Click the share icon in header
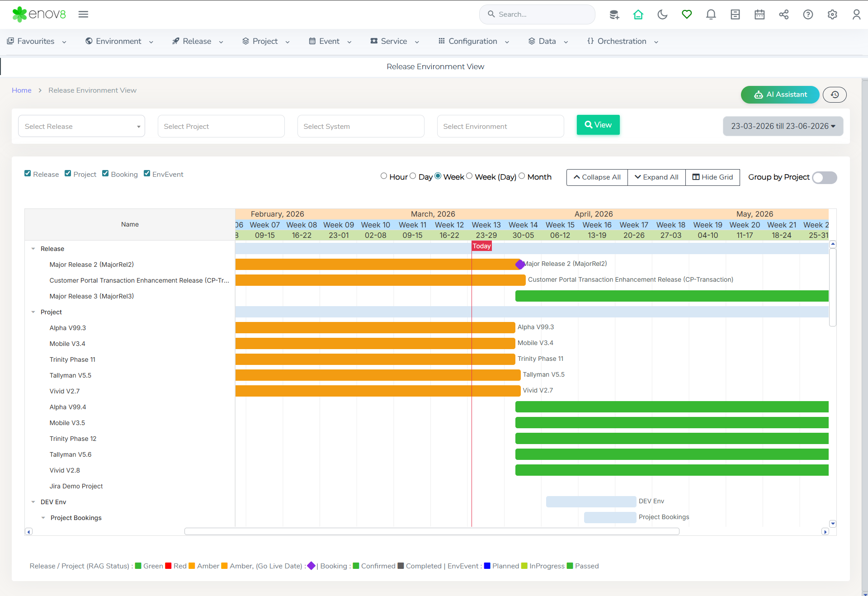Screen dimensions: 868x596 pos(783,14)
